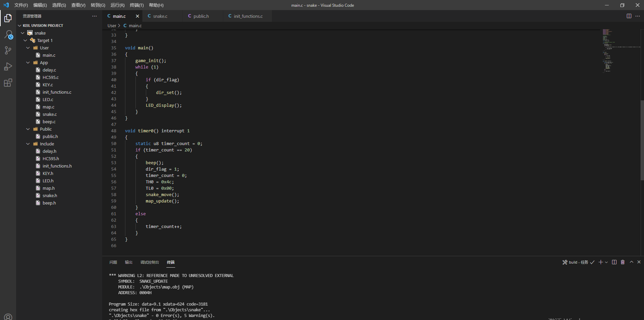Collapse the User folder
The height and width of the screenshot is (320, 644).
point(28,48)
